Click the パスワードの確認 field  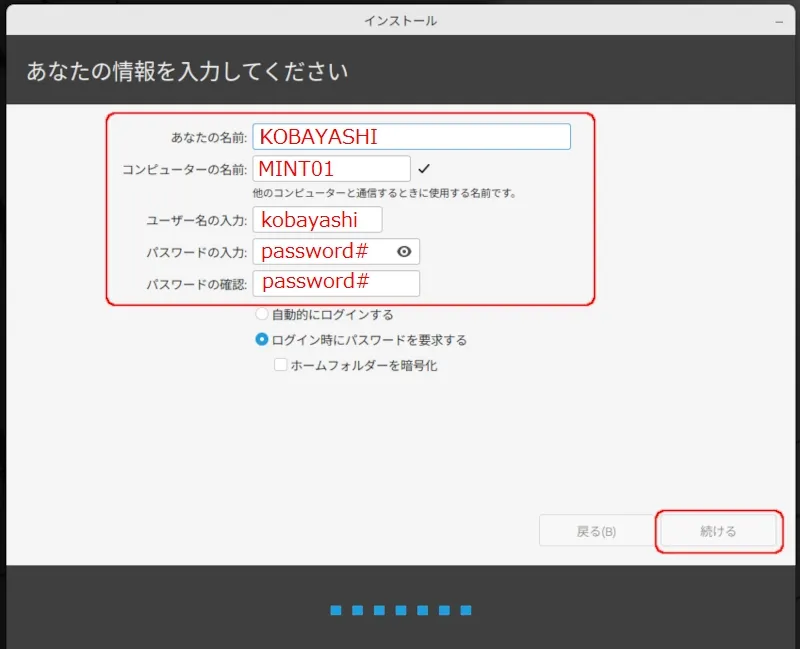tap(335, 283)
